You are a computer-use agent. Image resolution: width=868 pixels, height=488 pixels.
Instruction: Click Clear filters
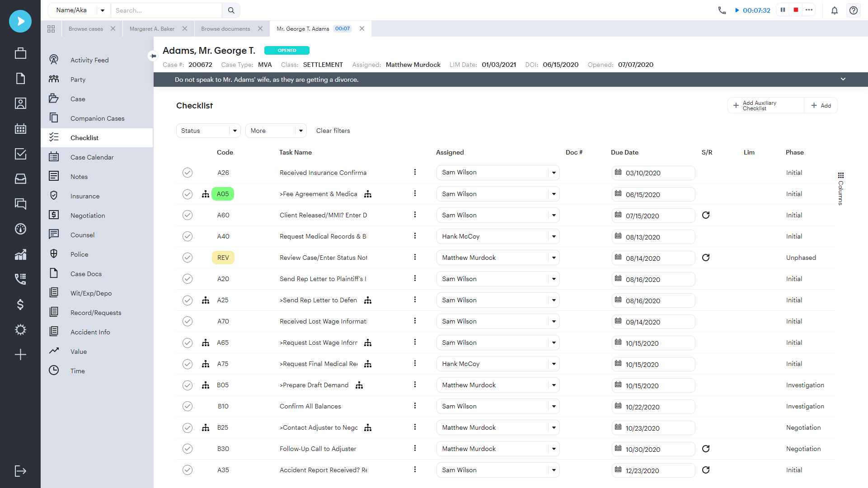tap(333, 130)
